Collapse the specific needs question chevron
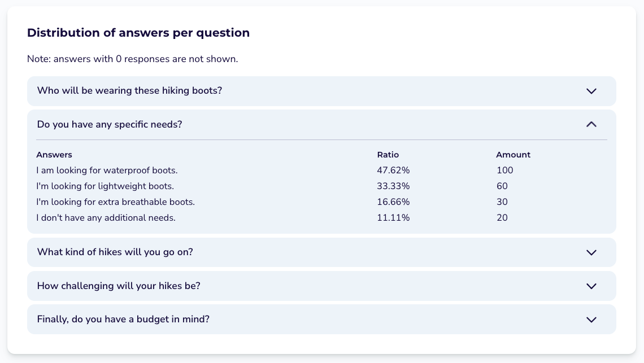 tap(591, 124)
